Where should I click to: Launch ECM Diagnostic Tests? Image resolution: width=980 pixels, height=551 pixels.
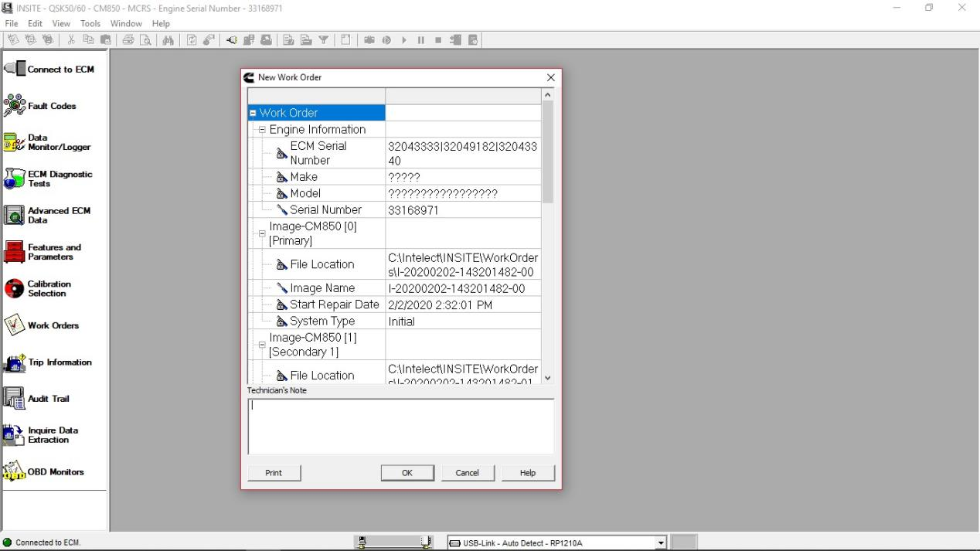[x=48, y=179]
